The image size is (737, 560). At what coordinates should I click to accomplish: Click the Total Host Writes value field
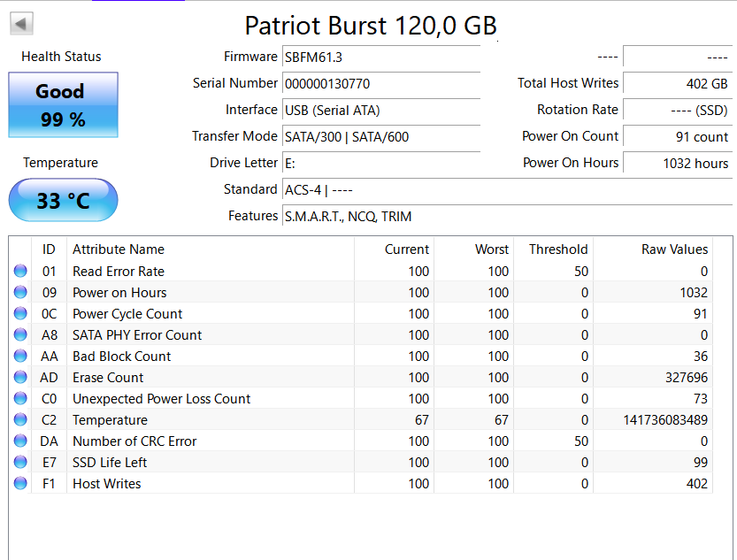coord(678,84)
